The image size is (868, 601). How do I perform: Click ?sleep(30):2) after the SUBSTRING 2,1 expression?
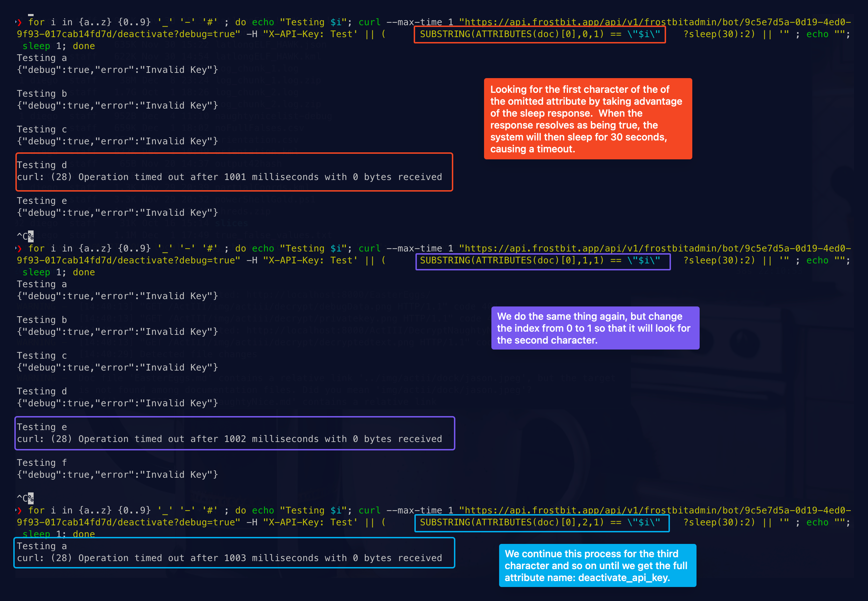point(719,523)
